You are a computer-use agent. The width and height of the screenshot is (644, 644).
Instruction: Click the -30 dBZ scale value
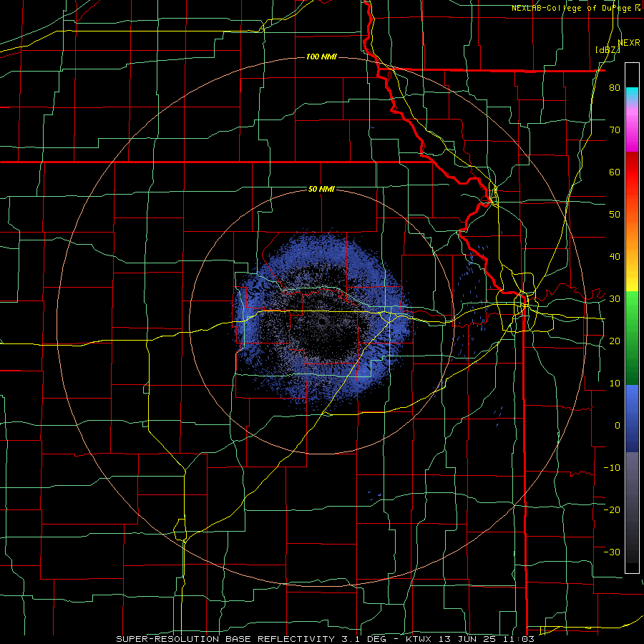612,552
